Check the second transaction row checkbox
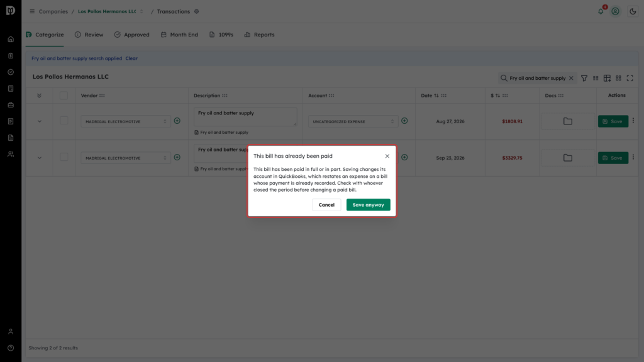Screen dimensions: 644x362 (x=64, y=157)
